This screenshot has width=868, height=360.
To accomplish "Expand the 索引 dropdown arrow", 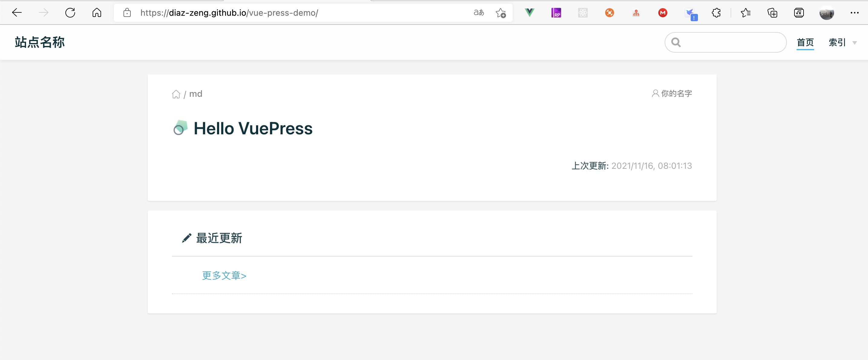I will [854, 43].
